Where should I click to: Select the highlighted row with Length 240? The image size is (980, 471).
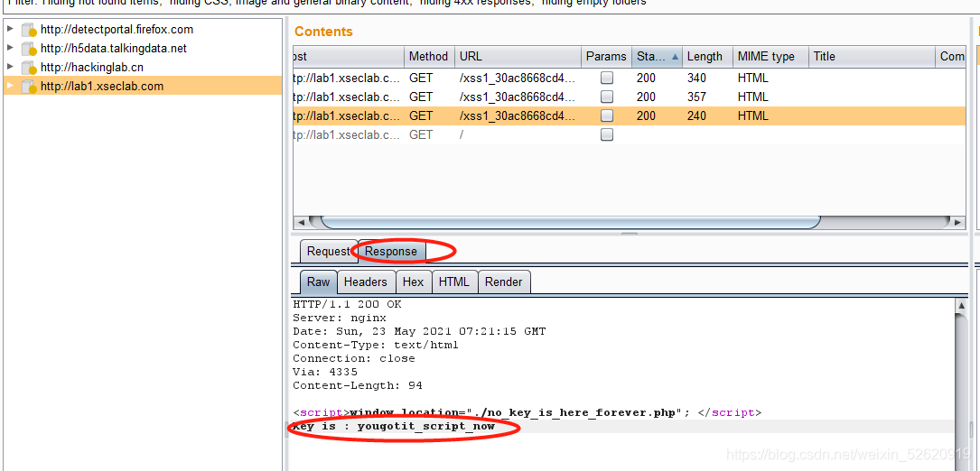click(x=630, y=115)
